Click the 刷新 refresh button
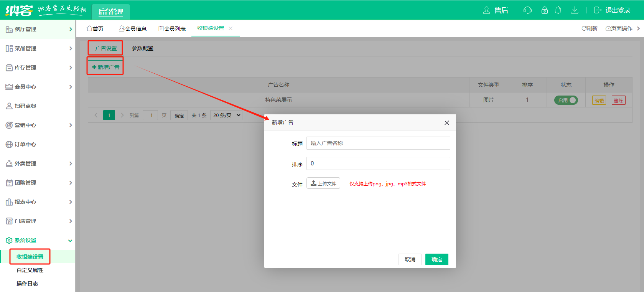The height and width of the screenshot is (292, 644). (590, 28)
